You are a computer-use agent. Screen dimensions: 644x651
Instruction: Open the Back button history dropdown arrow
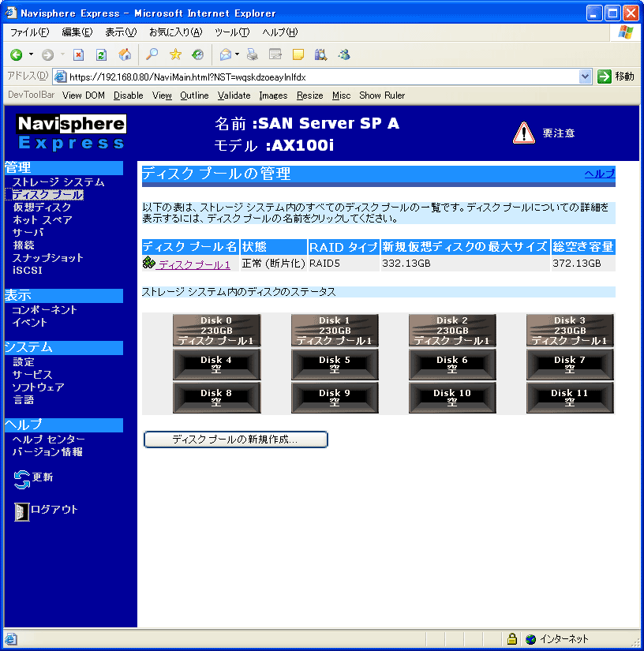coord(32,54)
